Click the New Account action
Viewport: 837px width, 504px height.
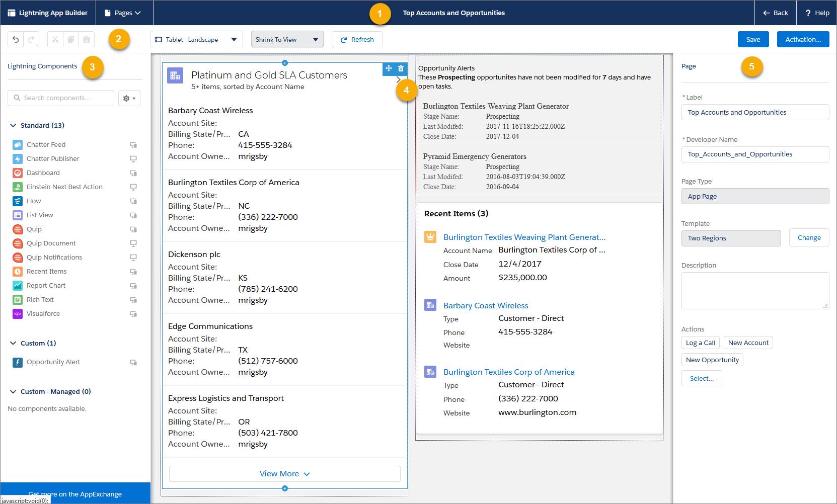[748, 343]
